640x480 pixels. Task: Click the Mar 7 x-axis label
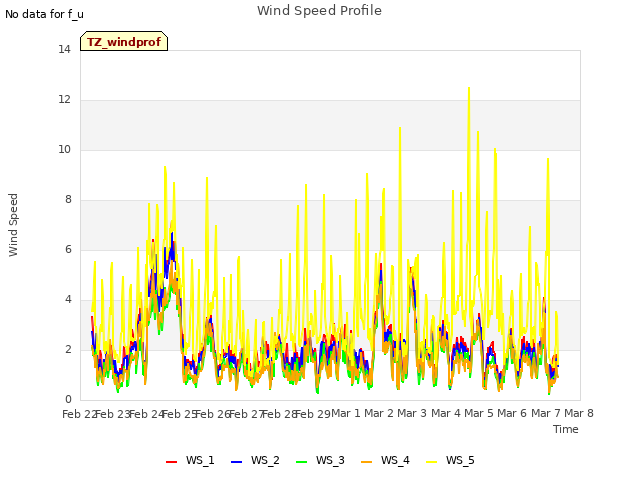coord(545,413)
